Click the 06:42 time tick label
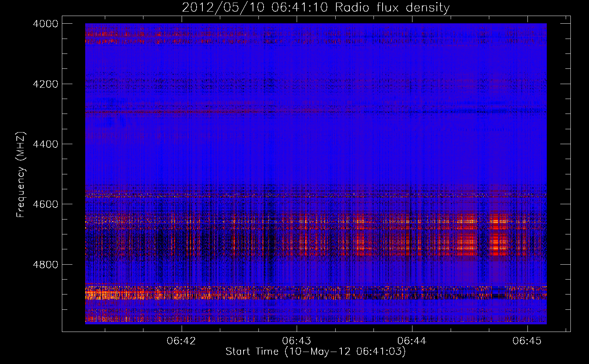Viewport: 589px width, 364px height. (x=181, y=341)
